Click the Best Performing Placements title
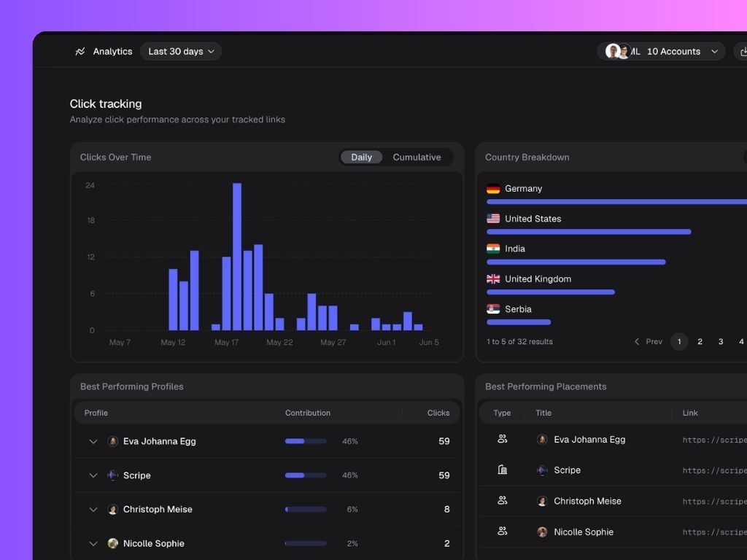The image size is (747, 560). (546, 386)
